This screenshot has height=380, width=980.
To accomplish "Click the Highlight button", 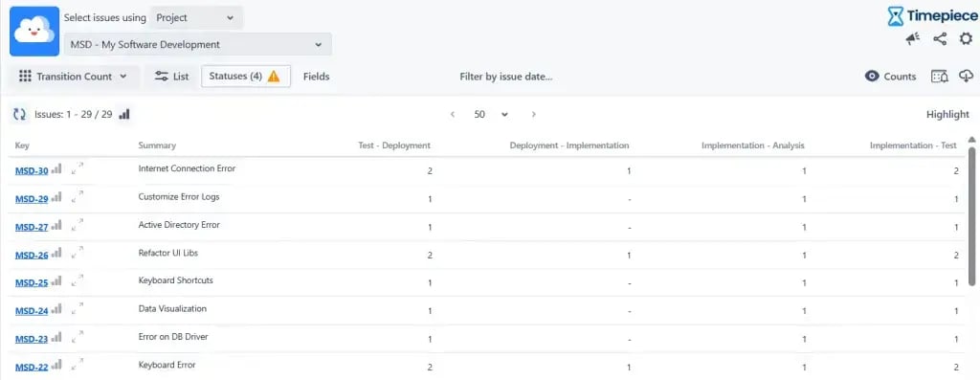I will 947,114.
